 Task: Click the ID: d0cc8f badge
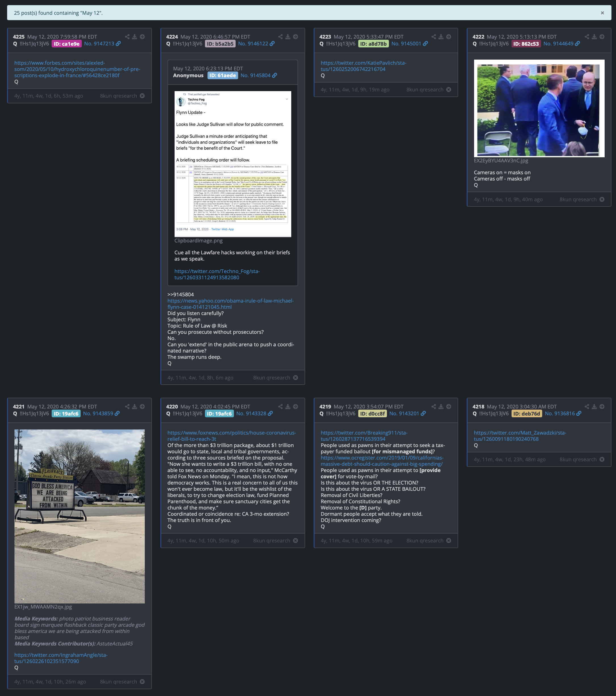pyautogui.click(x=372, y=413)
